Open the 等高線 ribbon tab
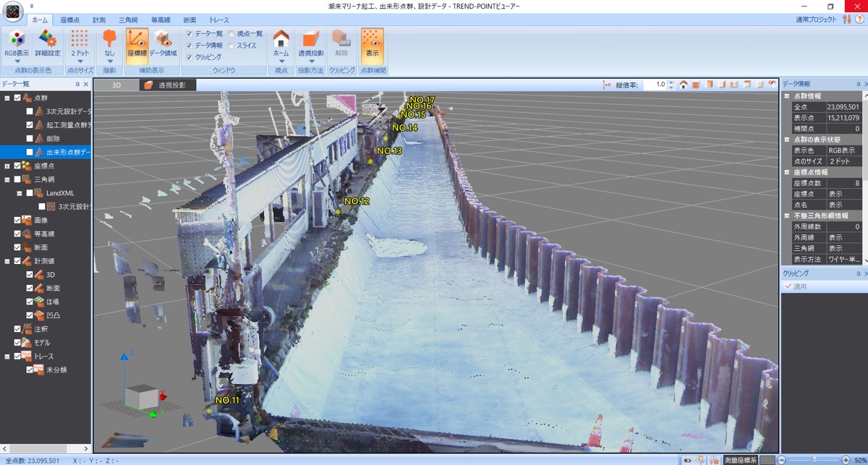This screenshot has height=465, width=868. tap(161, 20)
